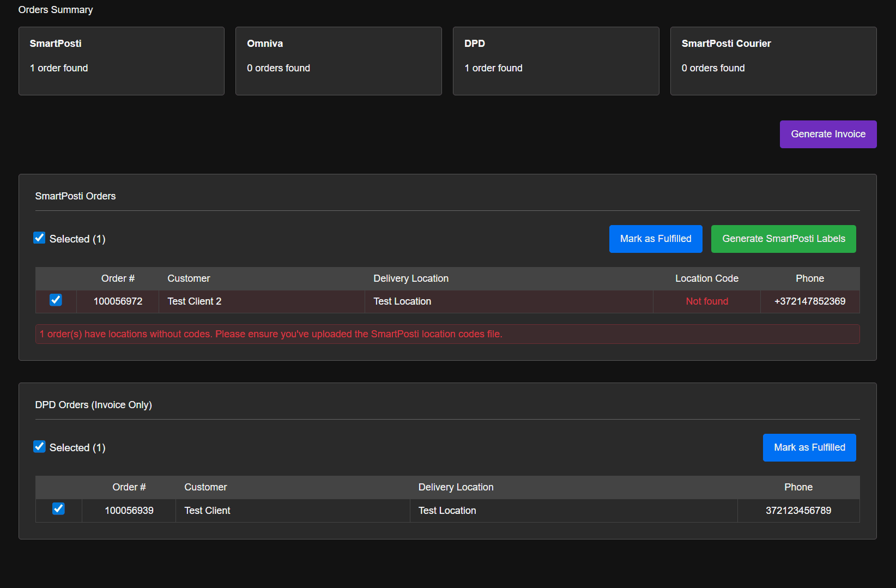This screenshot has height=588, width=896.
Task: Select the row for customer Test Client 2
Action: pos(262,301)
